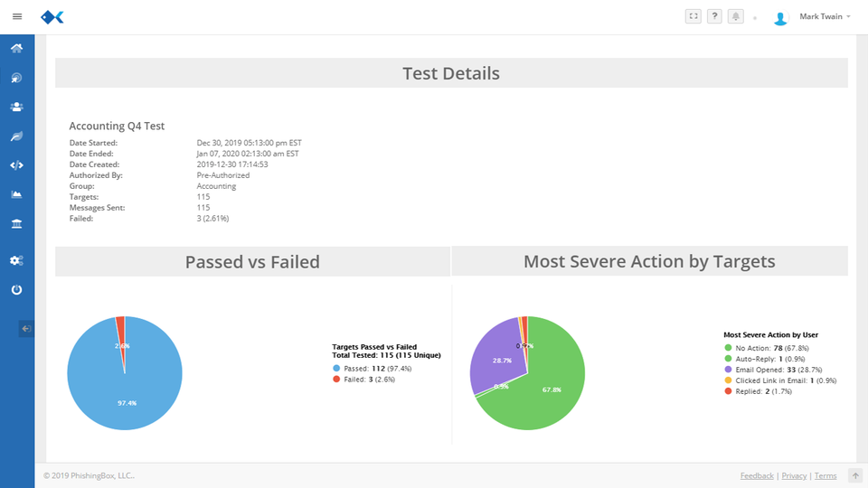
Task: Open the hamburger menu
Action: coord(16,16)
